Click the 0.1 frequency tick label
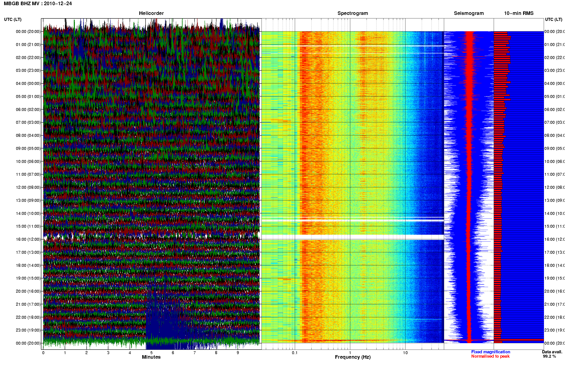This screenshot has width=588, height=368. pos(295,353)
